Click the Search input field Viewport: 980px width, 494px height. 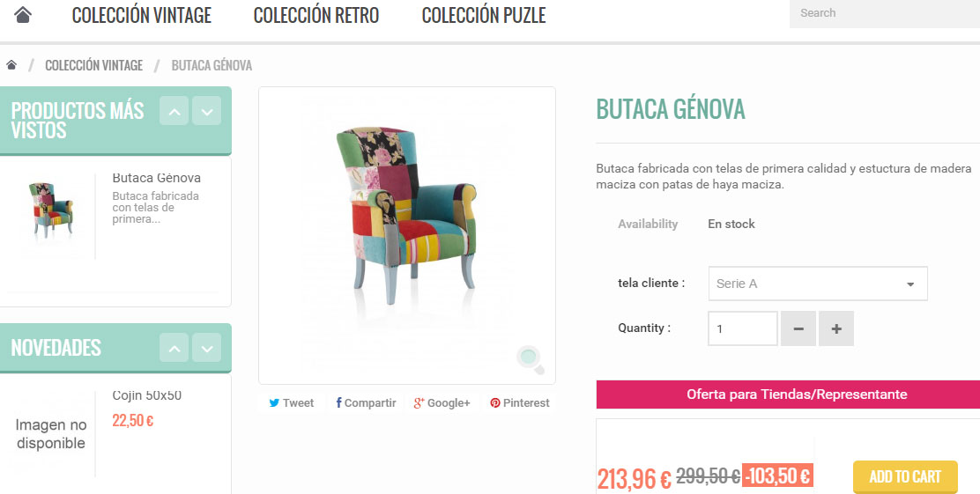(x=884, y=13)
